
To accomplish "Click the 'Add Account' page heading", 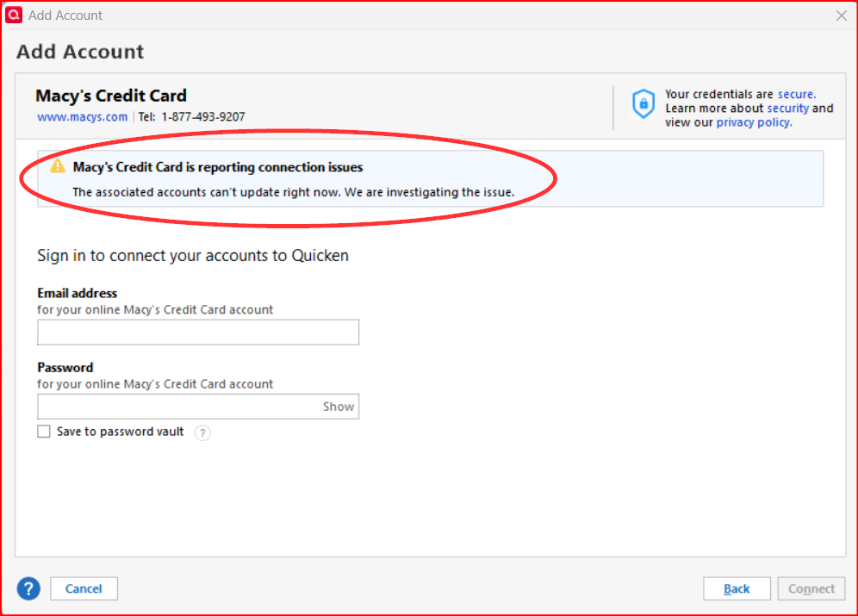I will [80, 52].
